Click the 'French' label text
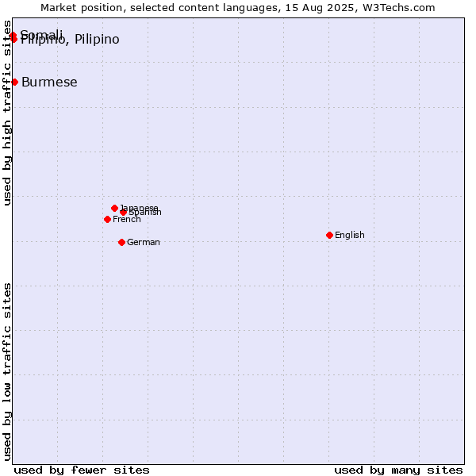Image resolution: width=476 pixels, height=476 pixels. (x=127, y=219)
